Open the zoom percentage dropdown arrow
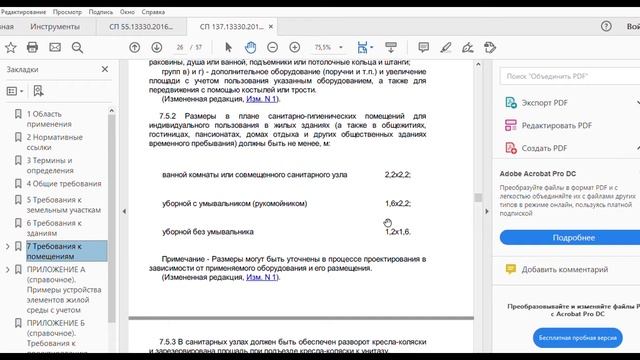 point(341,48)
